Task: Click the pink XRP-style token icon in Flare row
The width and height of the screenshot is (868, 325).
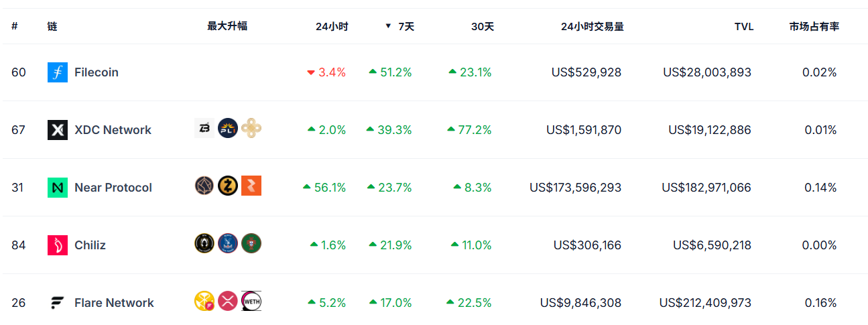Action: [x=228, y=301]
